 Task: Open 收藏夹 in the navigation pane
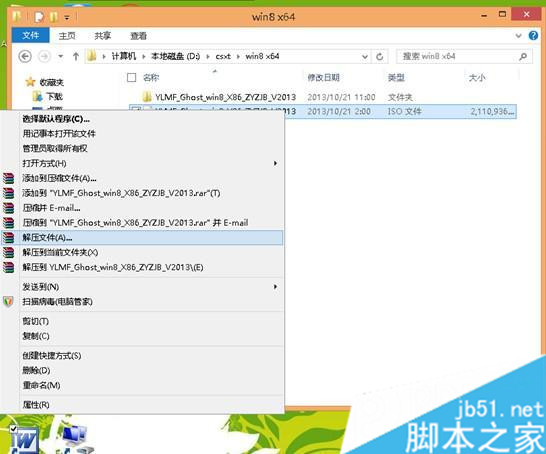tap(51, 82)
